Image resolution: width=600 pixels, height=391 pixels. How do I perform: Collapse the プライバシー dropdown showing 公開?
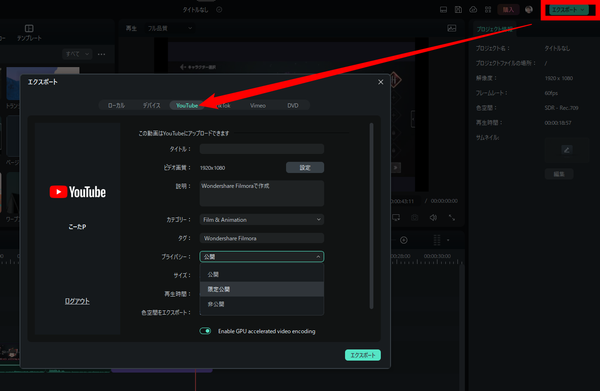coord(262,257)
